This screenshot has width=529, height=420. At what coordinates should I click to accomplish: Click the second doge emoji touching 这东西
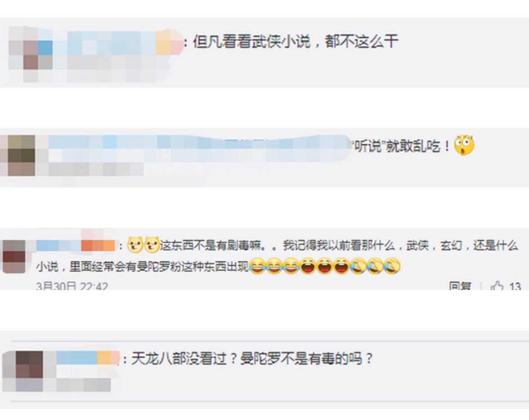tap(152, 245)
